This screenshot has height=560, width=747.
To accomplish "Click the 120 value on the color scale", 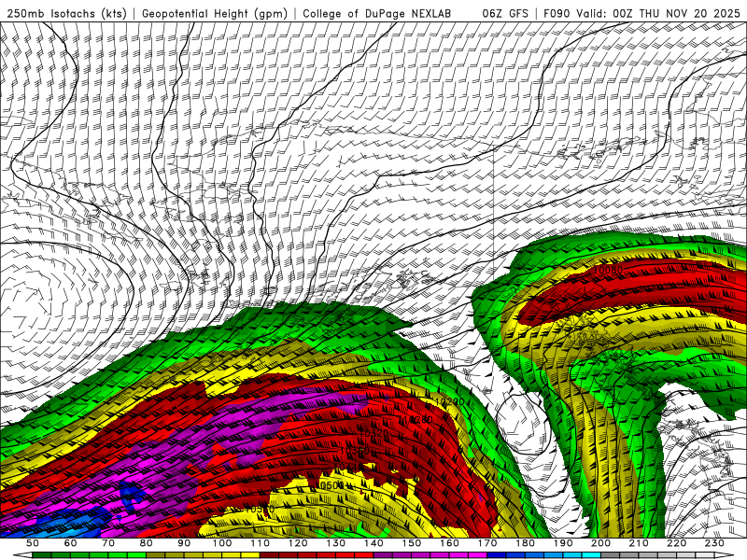I will click(x=298, y=543).
